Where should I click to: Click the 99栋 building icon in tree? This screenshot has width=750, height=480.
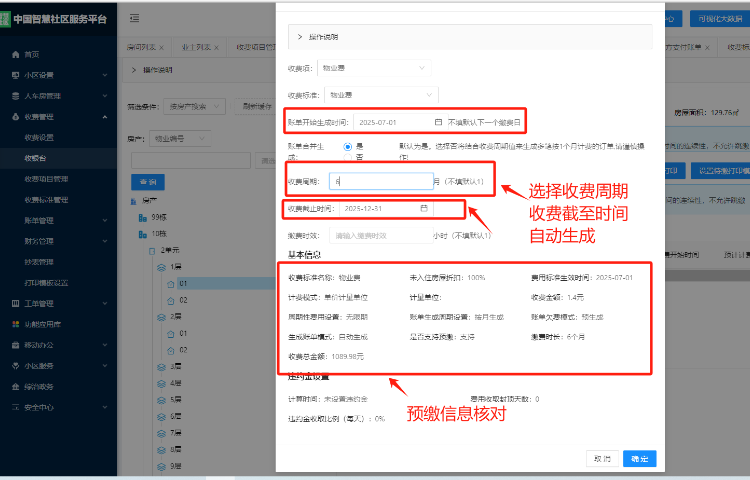coord(143,218)
